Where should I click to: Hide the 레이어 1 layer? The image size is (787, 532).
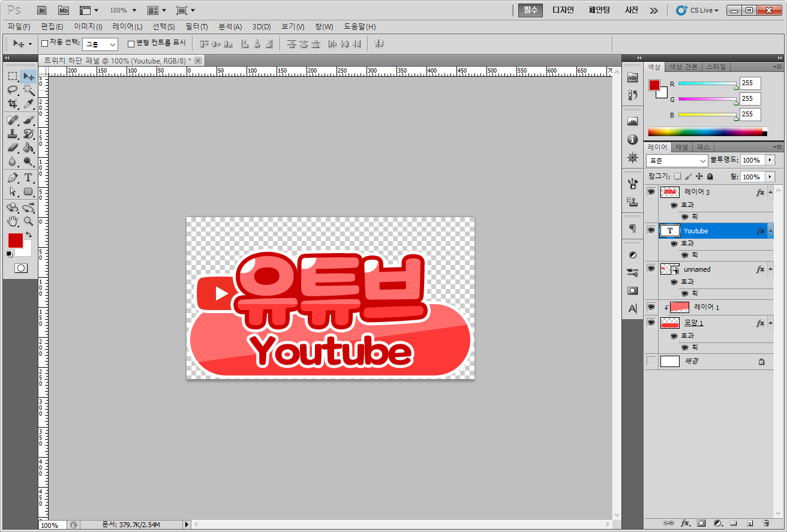pos(651,307)
